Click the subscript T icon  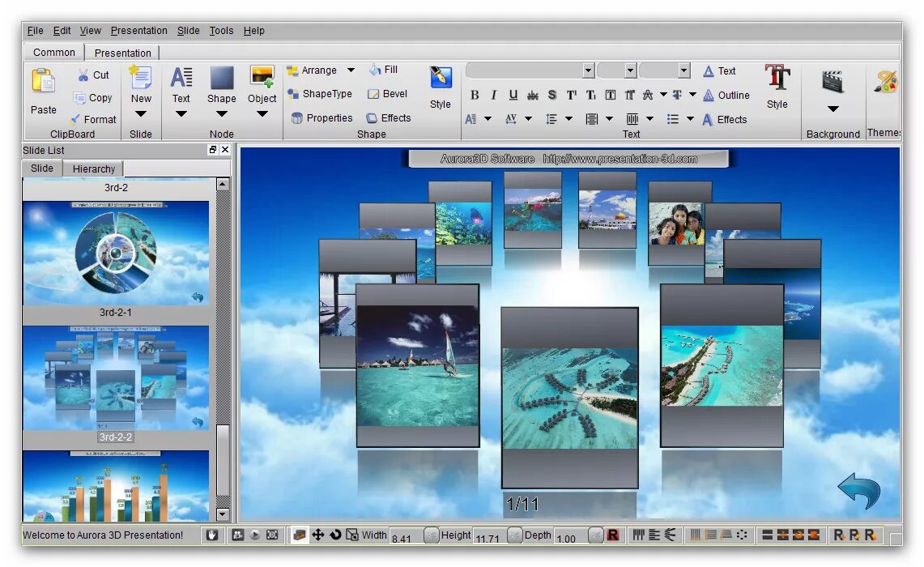point(591,95)
